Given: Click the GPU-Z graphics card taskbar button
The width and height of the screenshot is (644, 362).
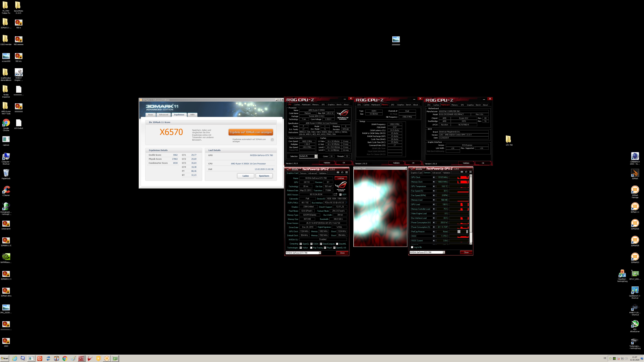Looking at the screenshot, I should tap(115, 358).
